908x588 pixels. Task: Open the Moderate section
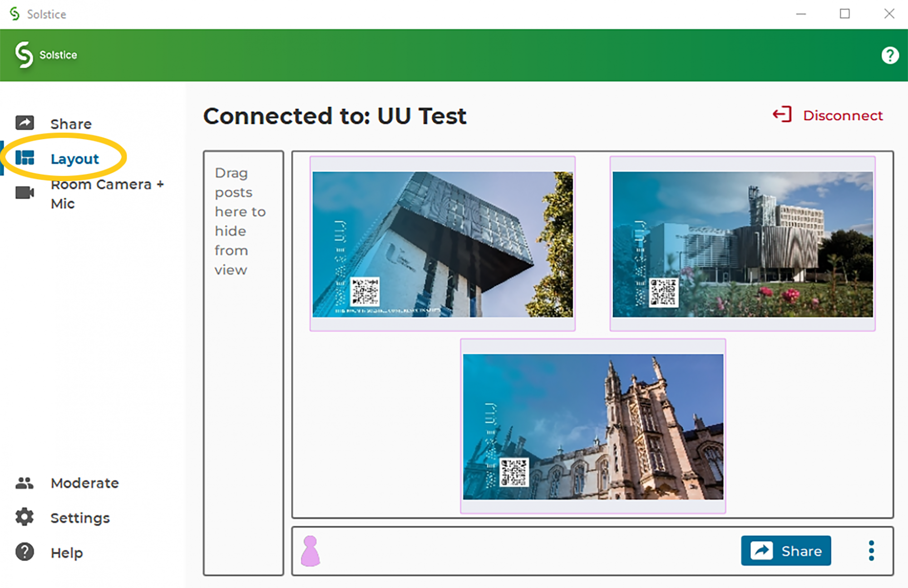[84, 483]
